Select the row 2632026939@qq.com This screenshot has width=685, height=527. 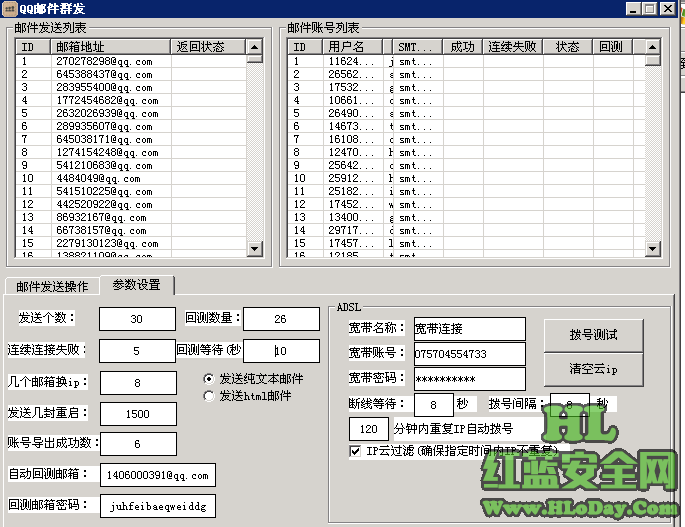131,114
